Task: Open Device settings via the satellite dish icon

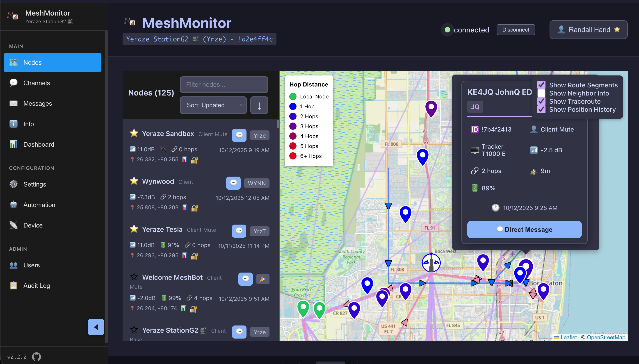Action: click(14, 225)
